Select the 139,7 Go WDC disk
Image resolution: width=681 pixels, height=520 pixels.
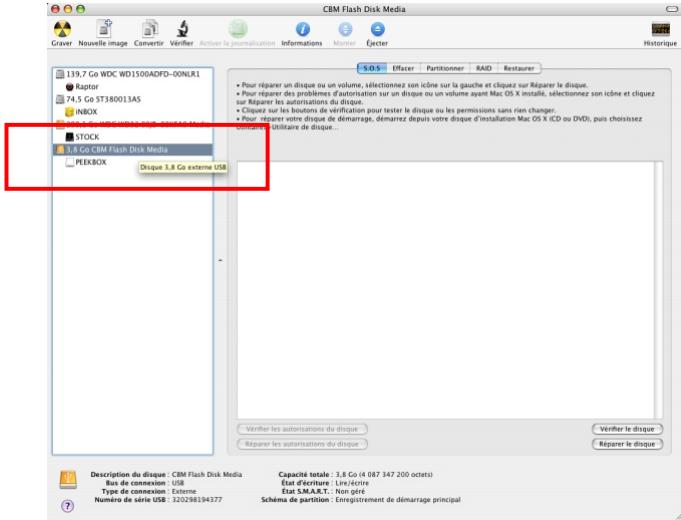[x=132, y=74]
